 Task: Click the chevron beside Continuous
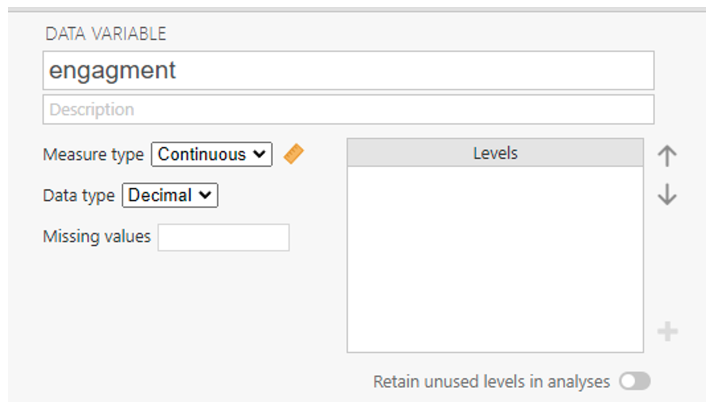click(x=260, y=154)
